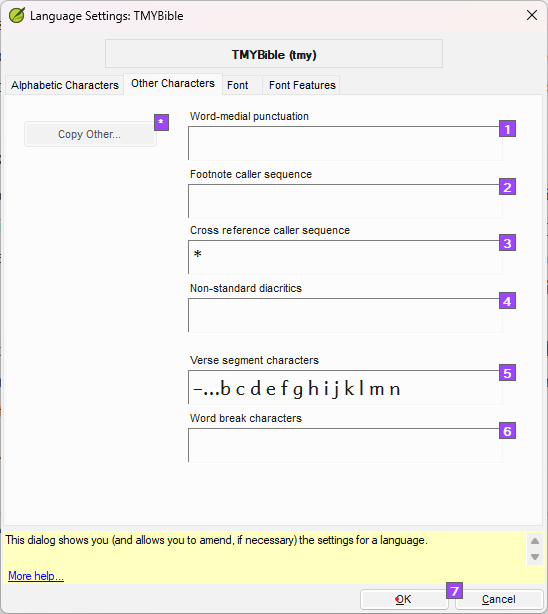Click the purple number 1 marker
Screen dimensions: 548x614
[507, 129]
